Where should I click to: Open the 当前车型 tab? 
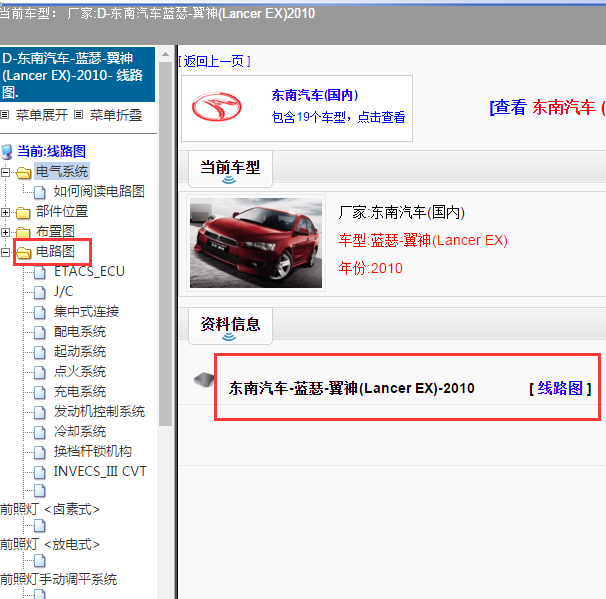230,168
